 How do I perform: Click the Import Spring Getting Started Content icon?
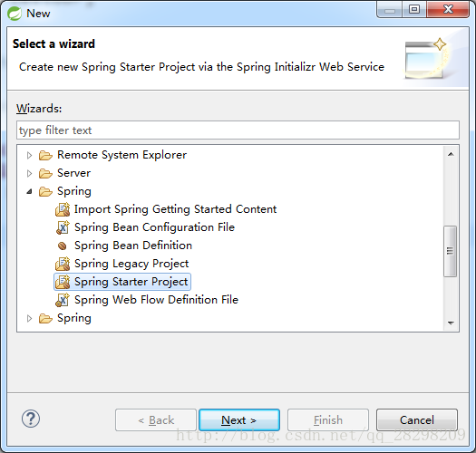pos(63,209)
